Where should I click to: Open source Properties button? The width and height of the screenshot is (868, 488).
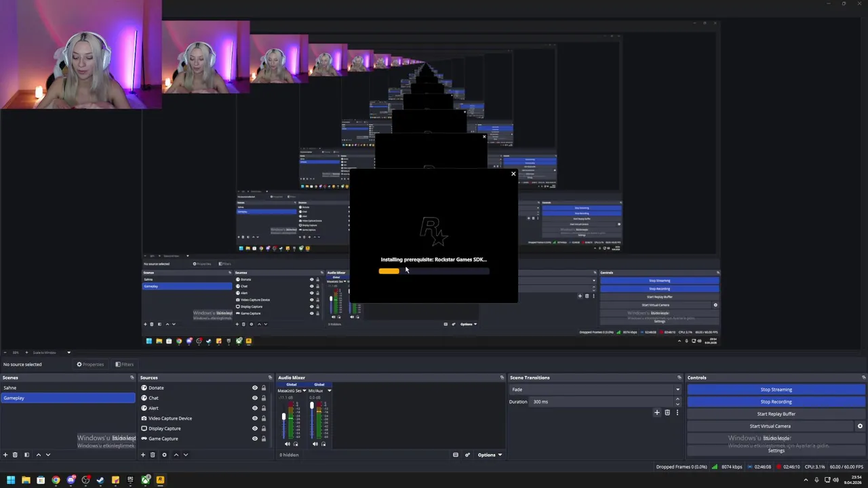click(90, 365)
